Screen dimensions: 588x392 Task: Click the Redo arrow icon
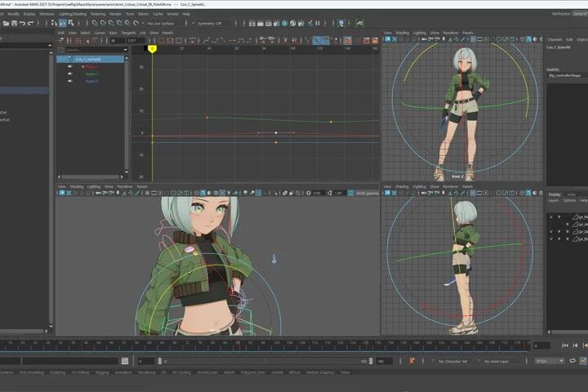click(31, 23)
